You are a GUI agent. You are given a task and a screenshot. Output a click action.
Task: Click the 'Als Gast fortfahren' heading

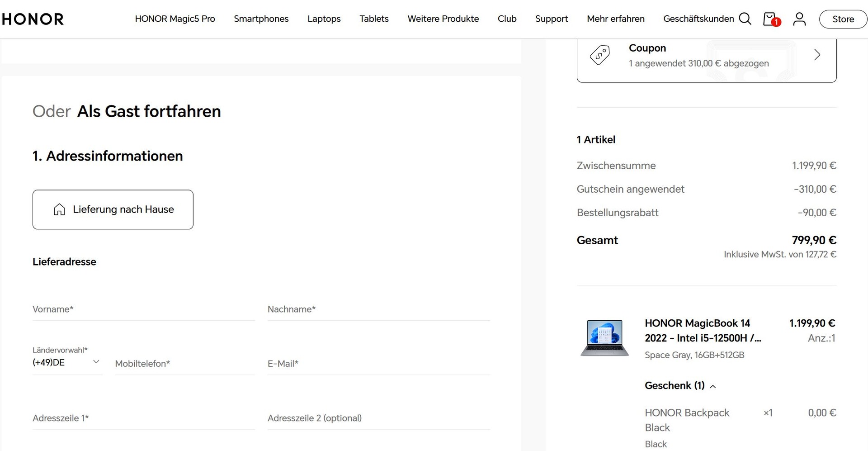pyautogui.click(x=149, y=111)
